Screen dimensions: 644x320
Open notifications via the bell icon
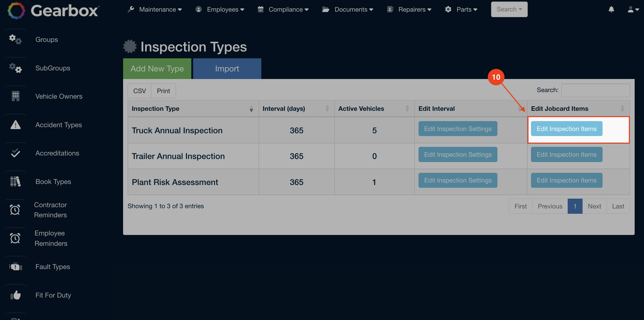click(x=611, y=9)
